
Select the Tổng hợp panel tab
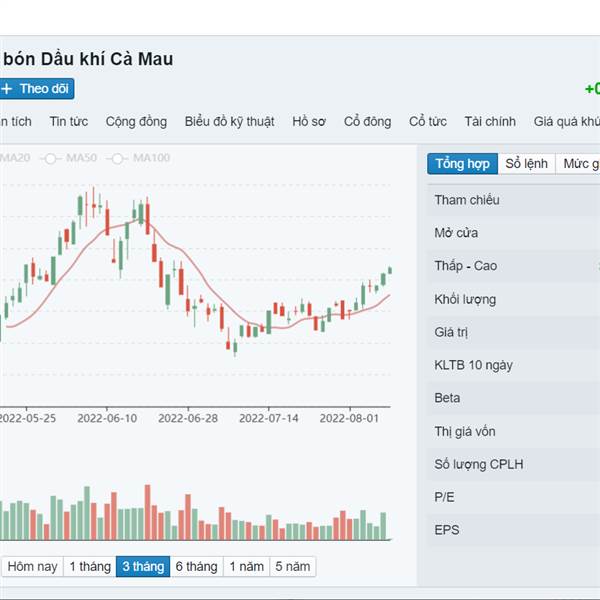tap(462, 164)
